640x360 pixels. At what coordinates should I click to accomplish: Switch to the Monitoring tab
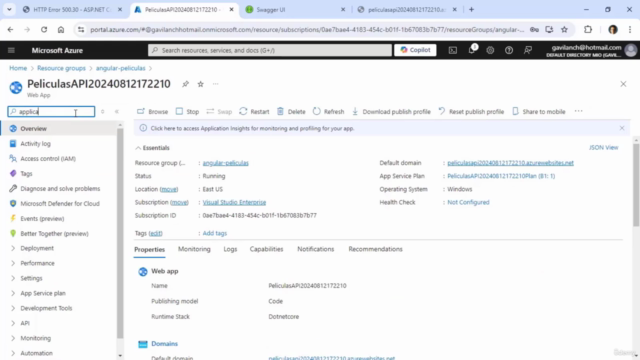click(194, 249)
